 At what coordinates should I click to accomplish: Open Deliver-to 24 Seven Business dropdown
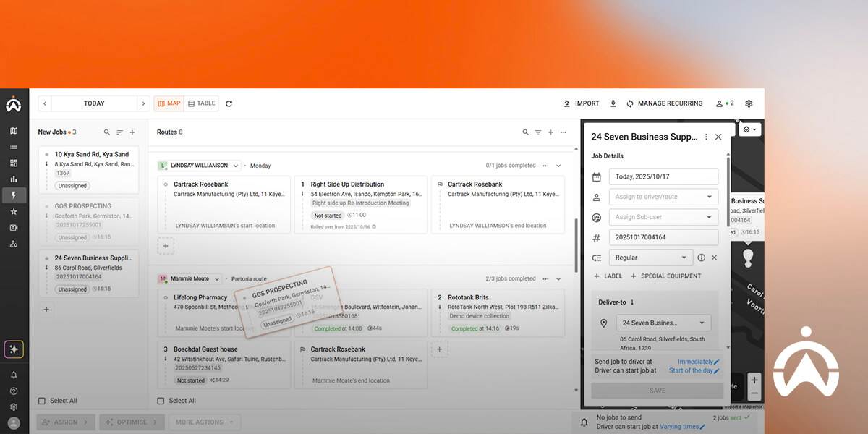663,323
